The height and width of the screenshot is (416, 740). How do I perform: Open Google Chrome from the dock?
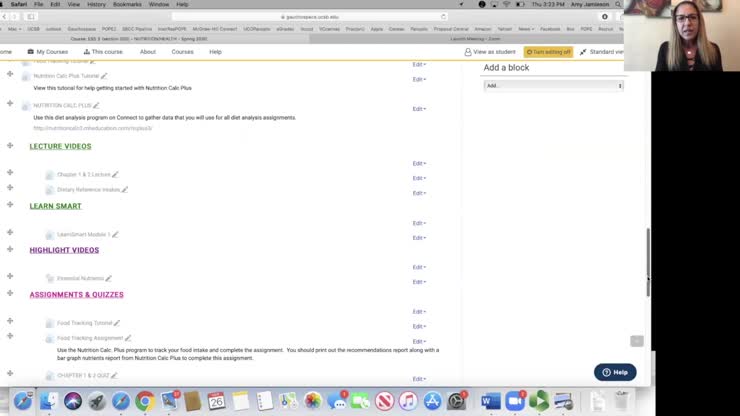pyautogui.click(x=145, y=401)
